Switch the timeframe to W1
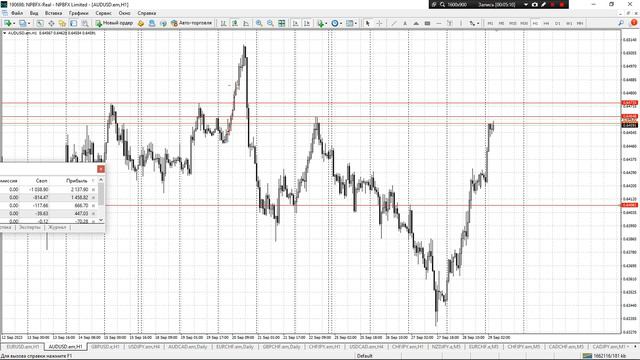The width and height of the screenshot is (640, 360). pos(569,23)
